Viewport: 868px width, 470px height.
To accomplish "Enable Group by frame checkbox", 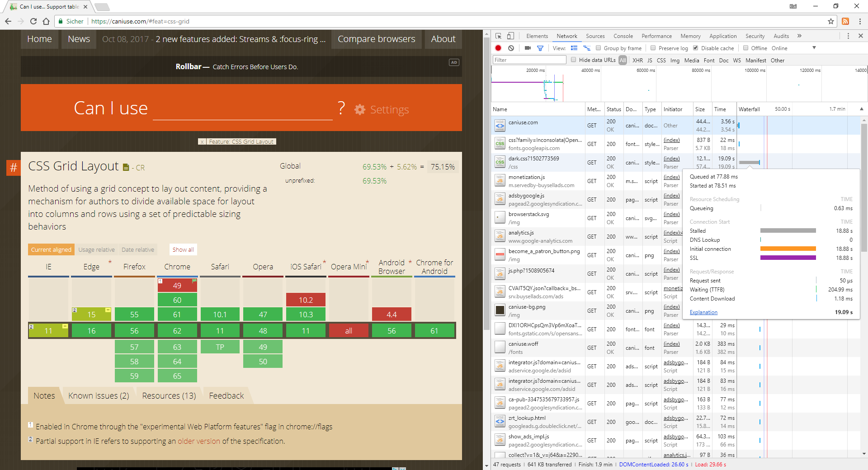I will [599, 48].
